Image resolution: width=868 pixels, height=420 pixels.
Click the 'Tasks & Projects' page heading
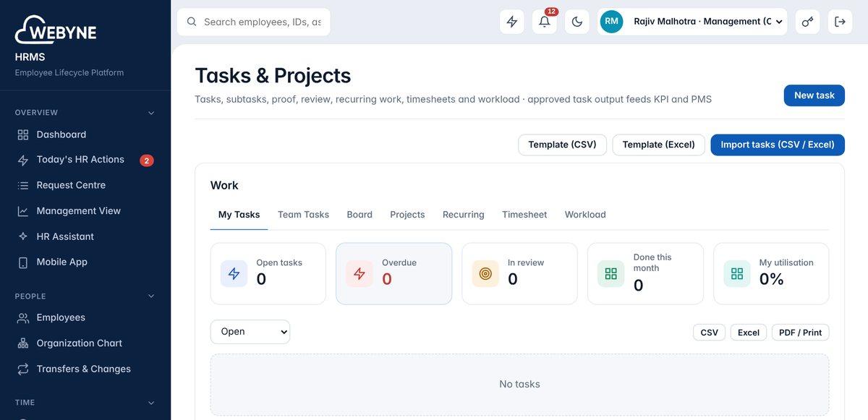click(x=273, y=76)
